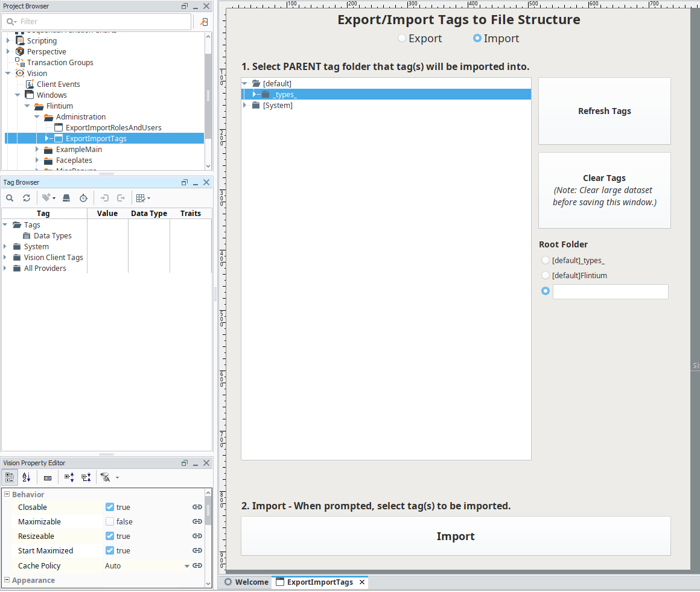Select [default]_types_ root folder radio
This screenshot has width=700, height=592.
[545, 260]
